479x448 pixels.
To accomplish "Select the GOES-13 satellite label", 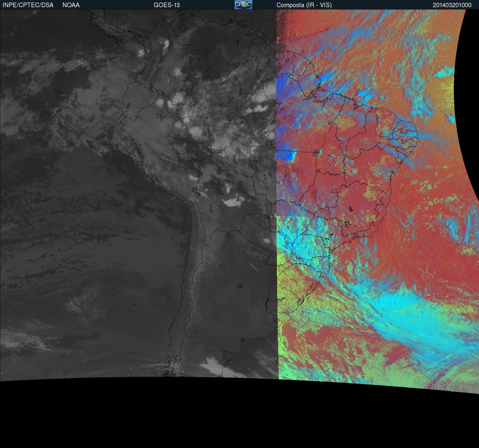I will pos(166,5).
